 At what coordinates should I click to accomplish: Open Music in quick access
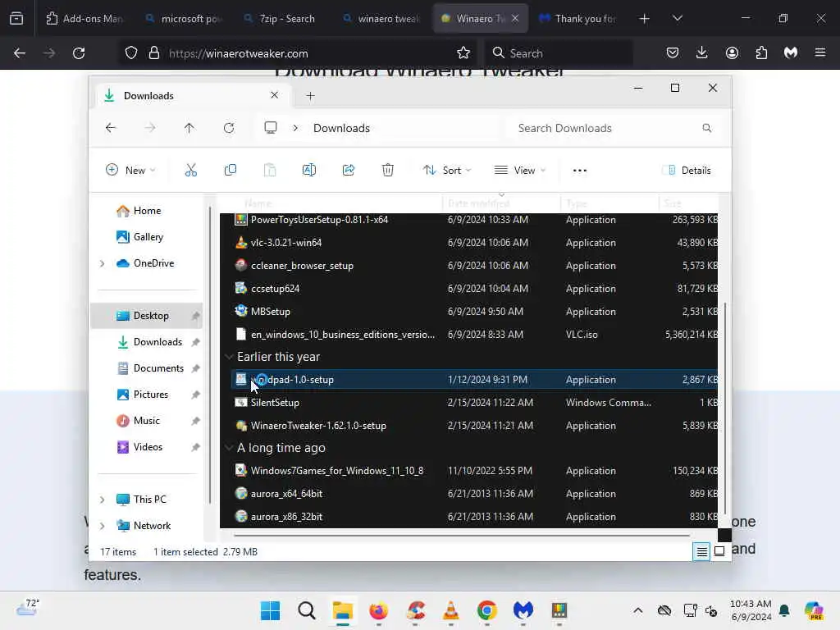[x=147, y=421]
